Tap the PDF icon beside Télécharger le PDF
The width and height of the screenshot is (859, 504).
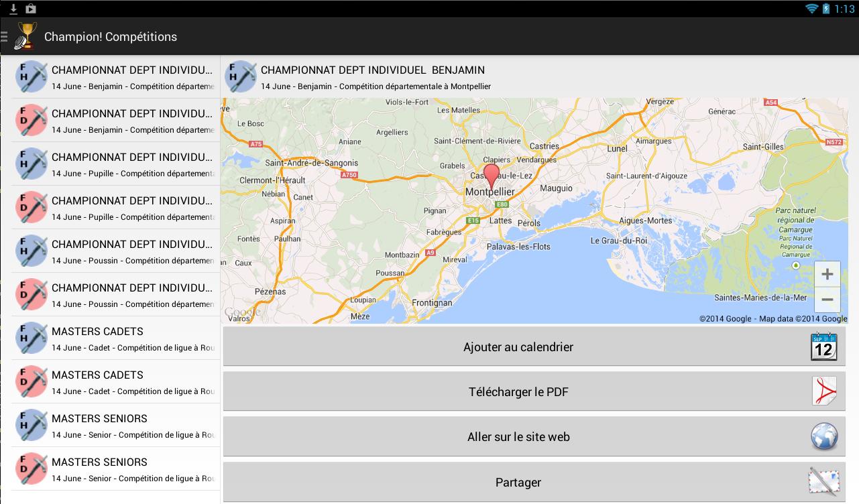(x=824, y=391)
